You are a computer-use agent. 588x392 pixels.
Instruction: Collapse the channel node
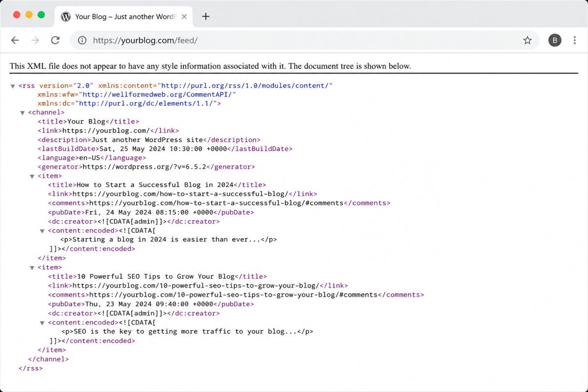(x=23, y=113)
